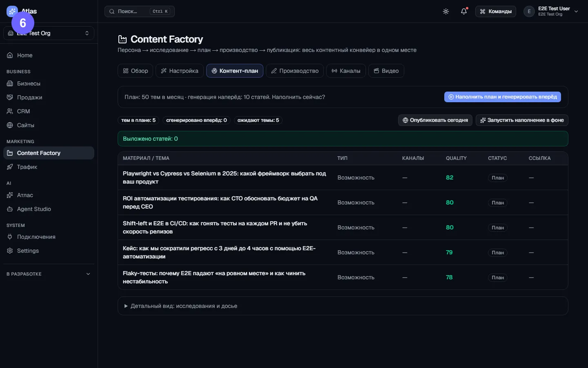Viewport: 588px width, 368px height.
Task: Focus the Поиск search field
Action: (140, 11)
